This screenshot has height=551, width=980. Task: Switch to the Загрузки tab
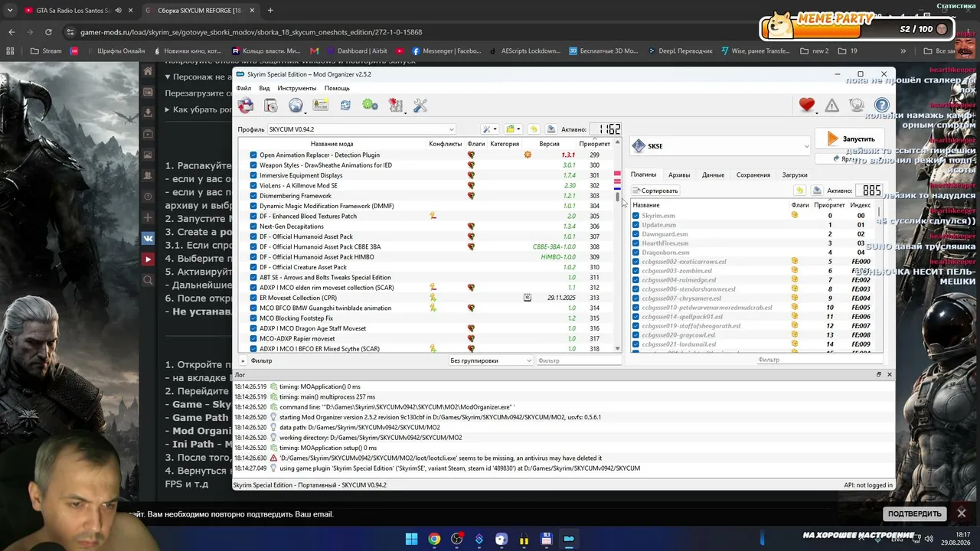click(795, 175)
